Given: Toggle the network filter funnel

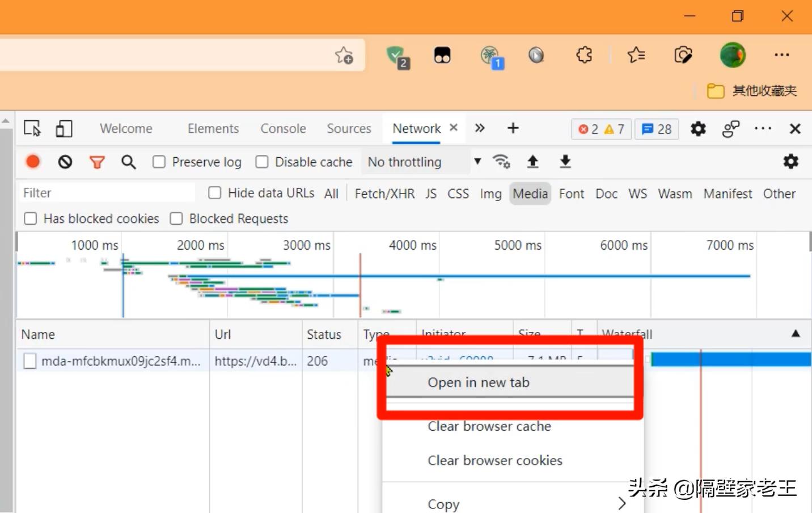Looking at the screenshot, I should pyautogui.click(x=97, y=163).
